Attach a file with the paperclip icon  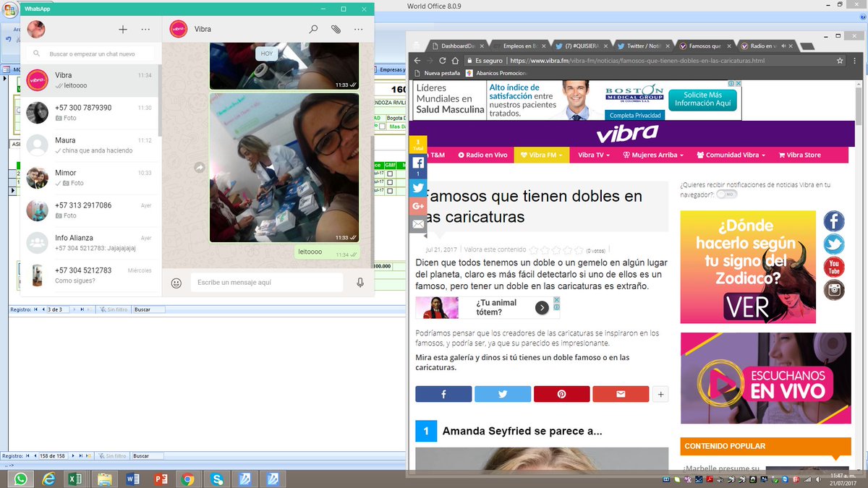click(x=336, y=30)
